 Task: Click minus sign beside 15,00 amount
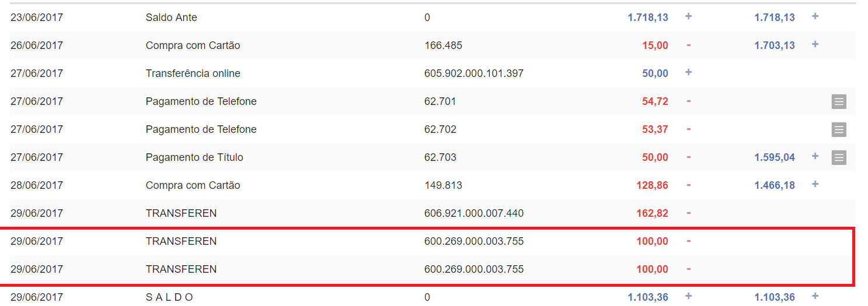tap(688, 45)
